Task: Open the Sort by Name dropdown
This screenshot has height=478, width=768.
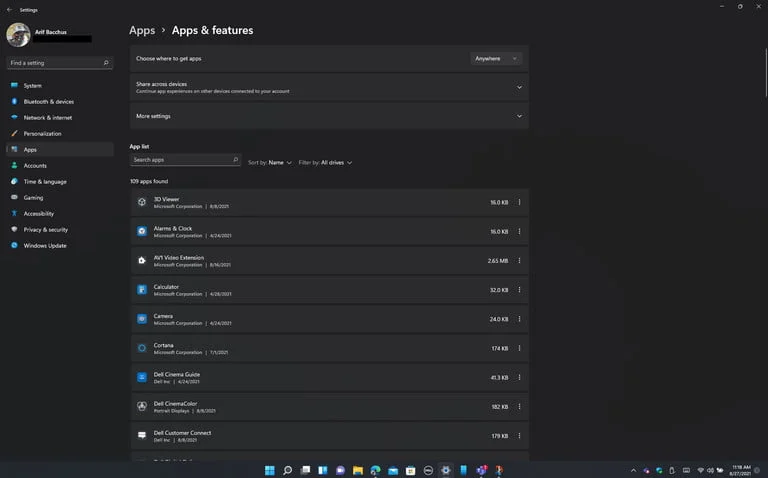Action: [x=270, y=163]
